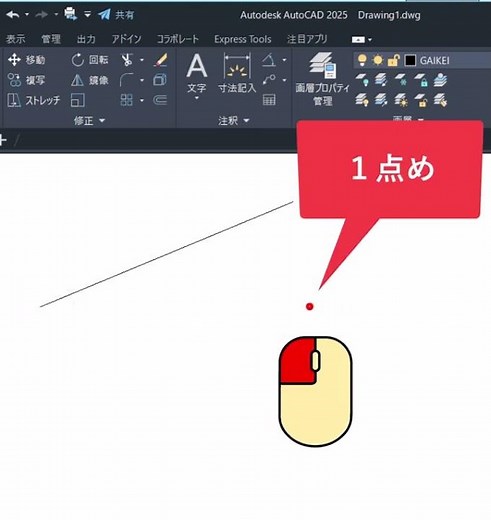
Task: Click the Layer Freeze icon
Action: click(401, 80)
